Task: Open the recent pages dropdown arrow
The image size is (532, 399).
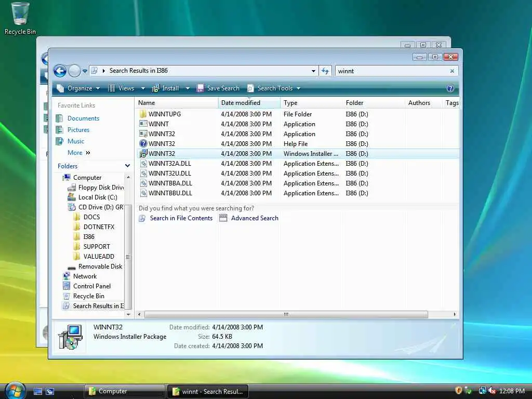Action: 85,71
